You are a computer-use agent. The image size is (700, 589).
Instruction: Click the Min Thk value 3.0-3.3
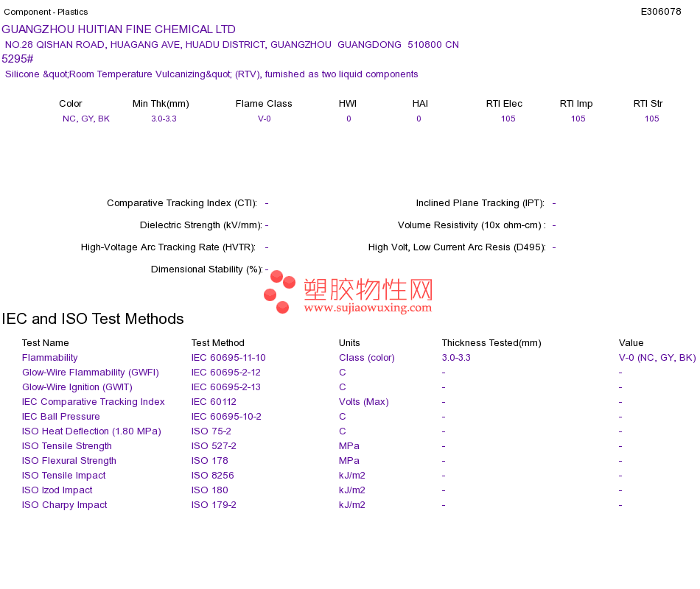click(x=164, y=119)
